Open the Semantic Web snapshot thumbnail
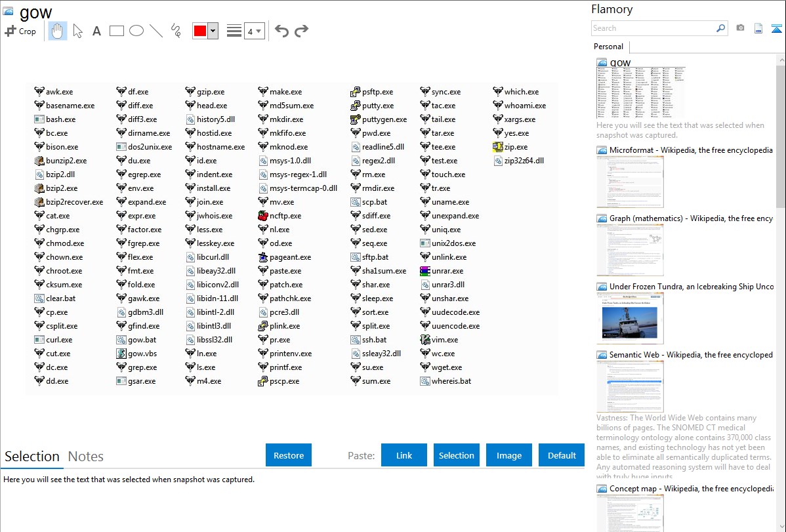The image size is (786, 532). 630,386
